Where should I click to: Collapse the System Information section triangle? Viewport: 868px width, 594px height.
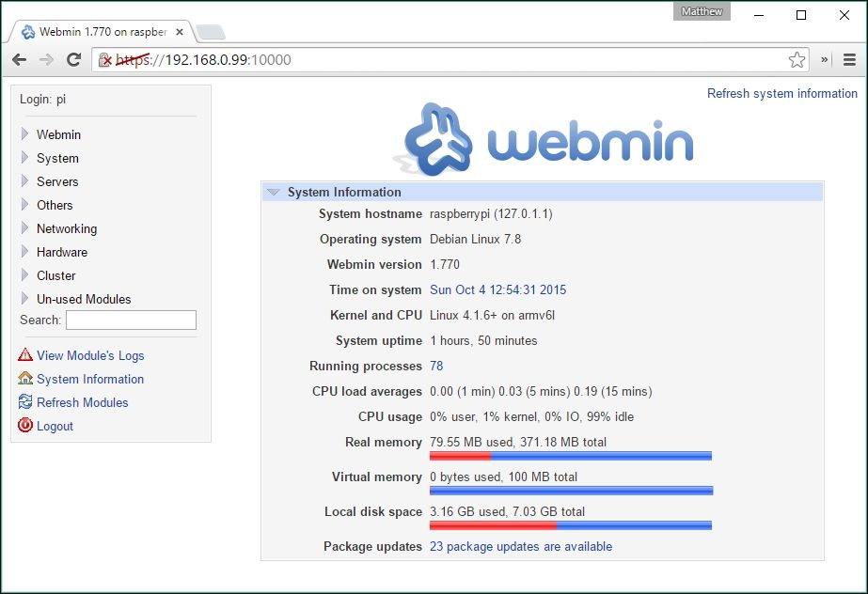point(273,193)
